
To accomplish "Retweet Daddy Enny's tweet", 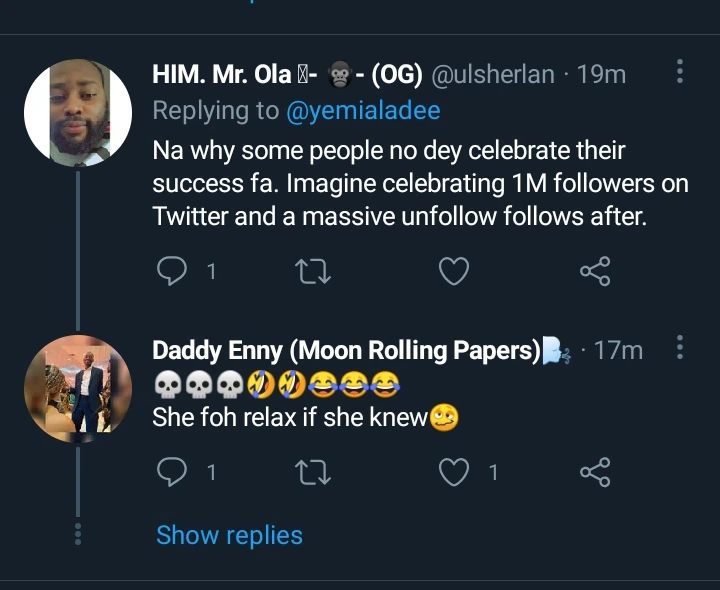I will tap(316, 472).
